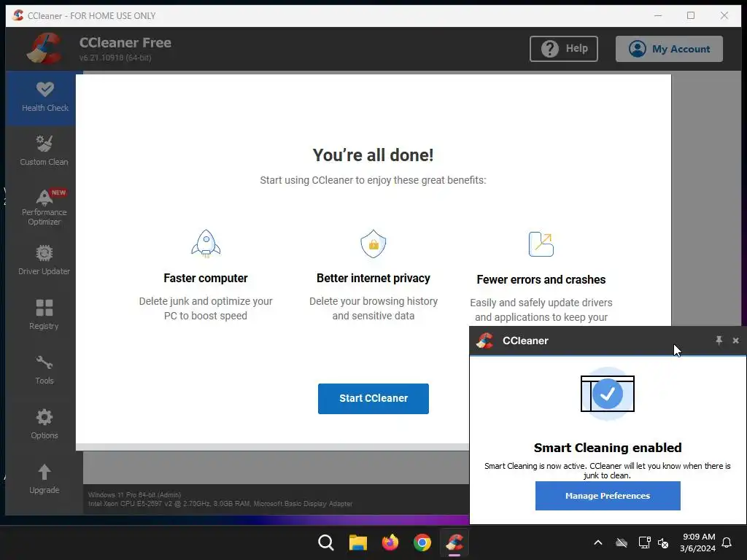This screenshot has width=747, height=560.
Task: Click the You're all done! heading
Action: (x=373, y=155)
